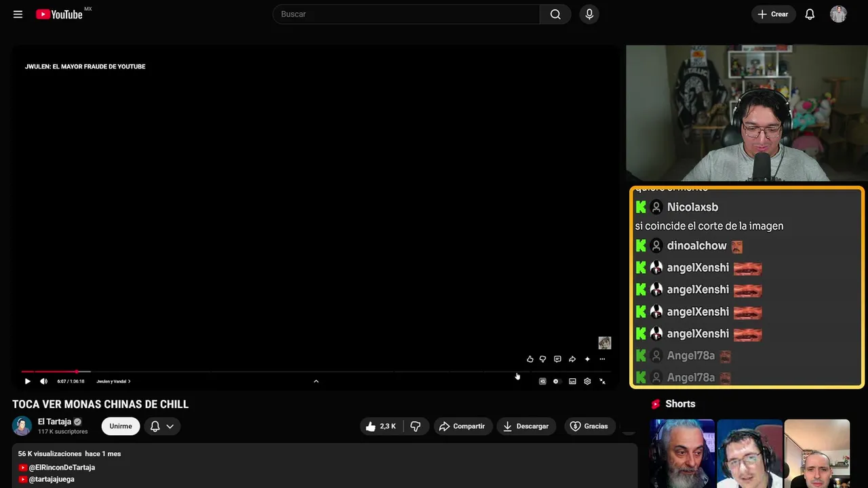Open the in-player three-dot more menu

pos(602,359)
